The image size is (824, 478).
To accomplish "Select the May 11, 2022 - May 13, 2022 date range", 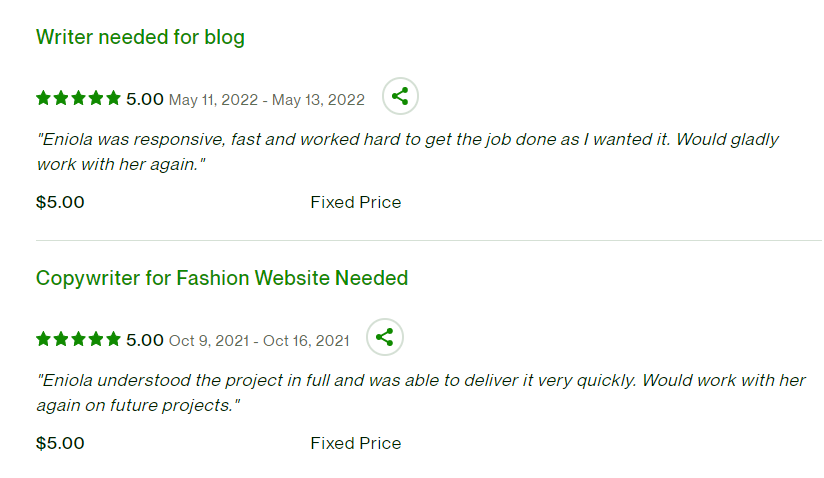I will [x=267, y=100].
